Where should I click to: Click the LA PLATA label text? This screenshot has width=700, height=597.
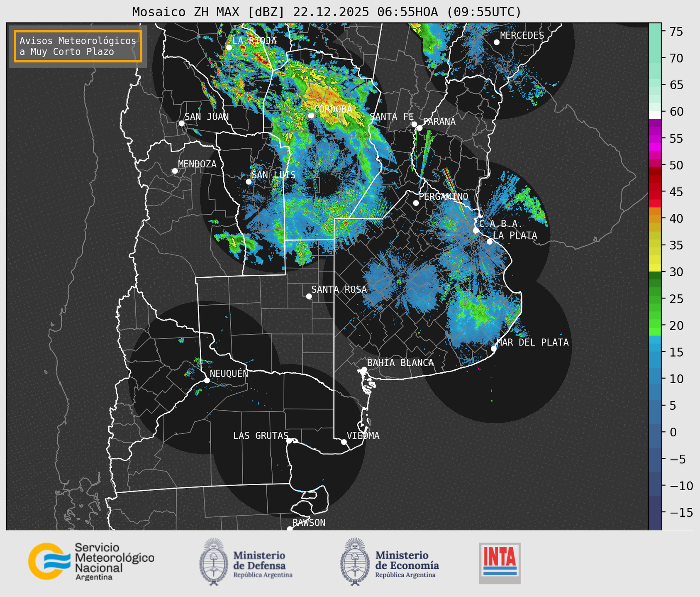(x=515, y=235)
